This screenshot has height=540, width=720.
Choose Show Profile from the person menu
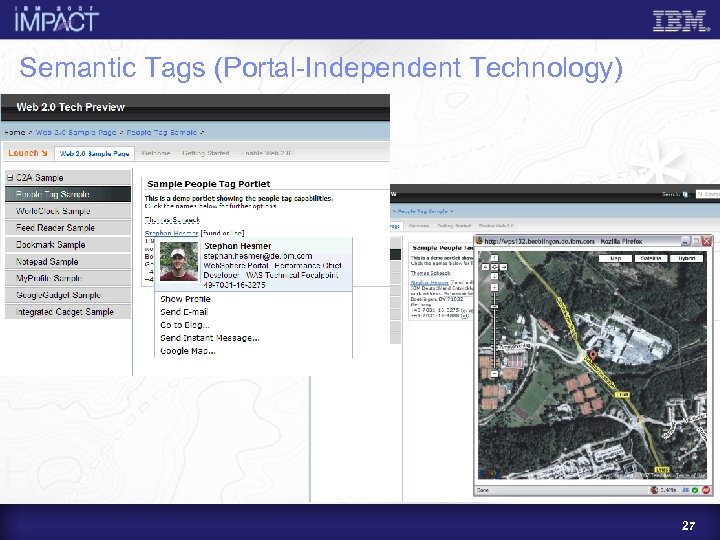click(185, 299)
